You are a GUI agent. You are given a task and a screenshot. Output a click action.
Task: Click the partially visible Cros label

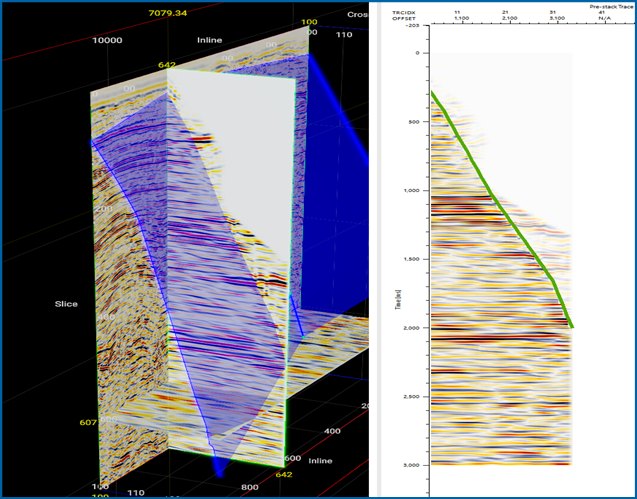tap(357, 15)
